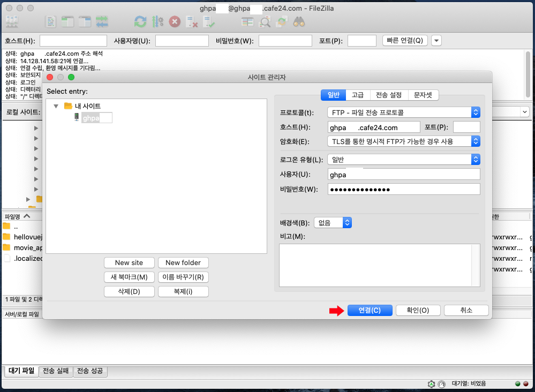Open the logon type (로그온 유형) dropdown

pos(404,160)
